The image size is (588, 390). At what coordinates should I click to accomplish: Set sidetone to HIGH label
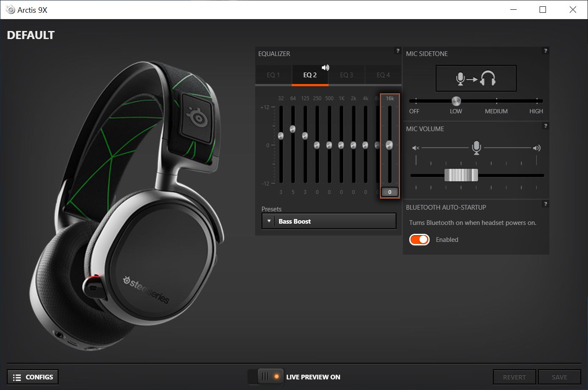[536, 111]
